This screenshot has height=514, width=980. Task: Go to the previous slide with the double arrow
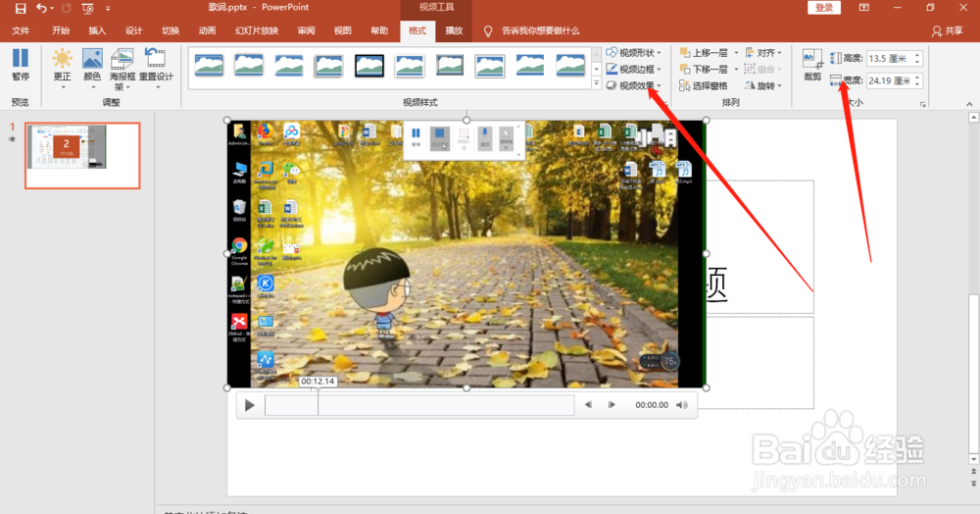pos(973,472)
